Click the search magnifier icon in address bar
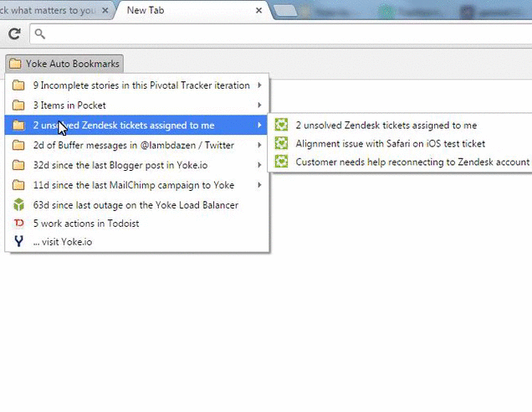Viewport: 532px width, 412px height. coord(39,33)
